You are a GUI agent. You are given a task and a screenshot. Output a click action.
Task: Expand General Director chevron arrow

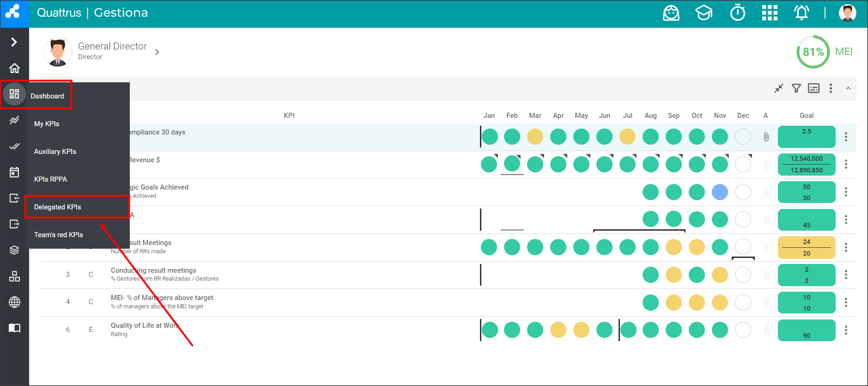click(157, 52)
